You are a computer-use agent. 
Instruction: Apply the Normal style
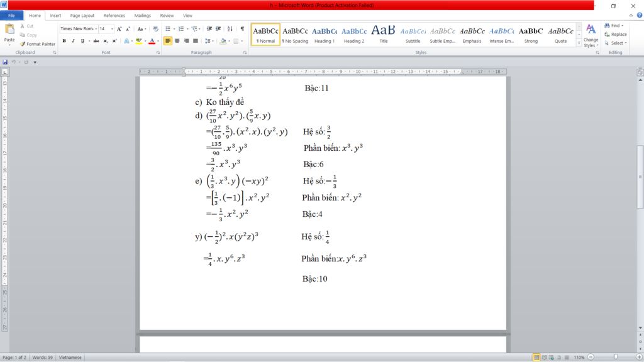[x=265, y=35]
